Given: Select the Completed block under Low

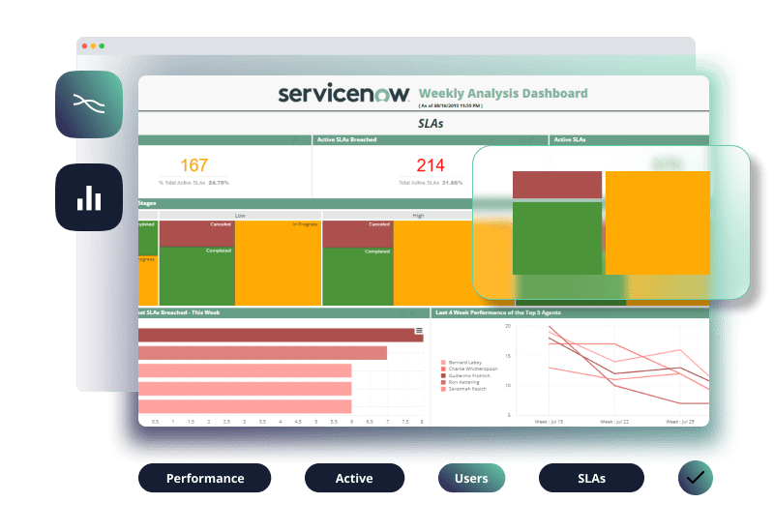Looking at the screenshot, I should point(197,277).
